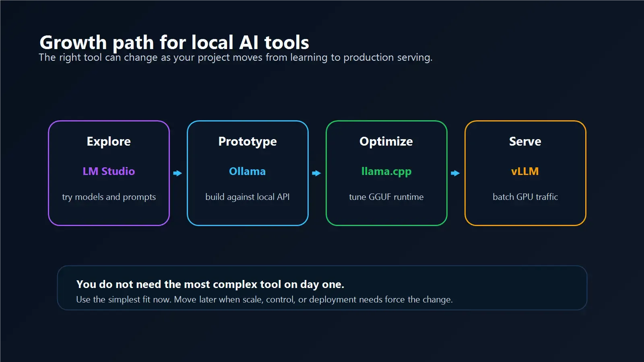This screenshot has height=362, width=644.
Task: Click the 'Prototype' heading
Action: (248, 142)
